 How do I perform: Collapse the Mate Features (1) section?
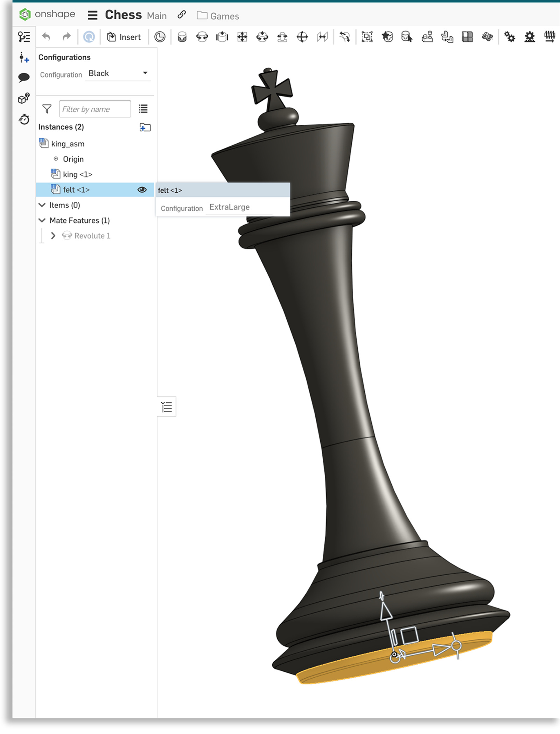42,221
